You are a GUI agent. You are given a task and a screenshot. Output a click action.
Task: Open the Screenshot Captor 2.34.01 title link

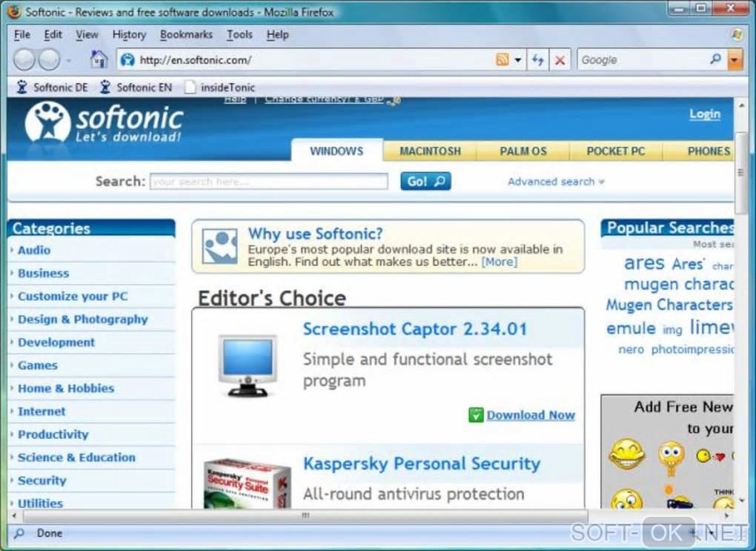point(414,329)
